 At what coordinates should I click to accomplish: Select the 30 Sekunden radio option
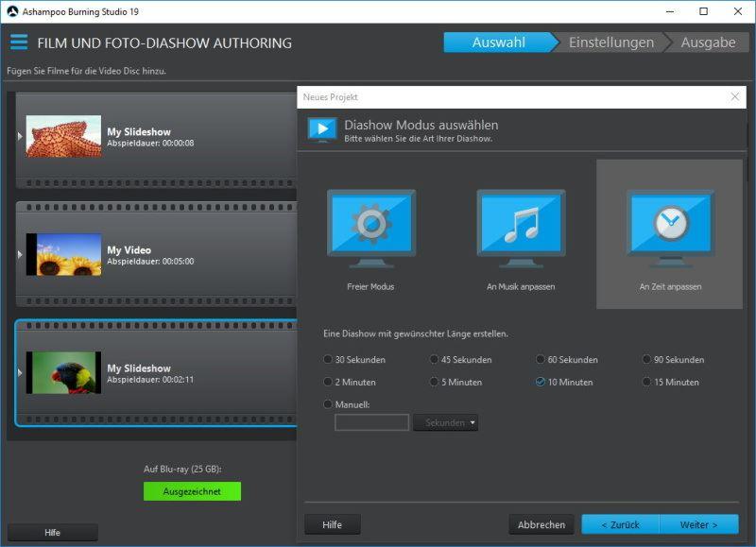pos(329,360)
